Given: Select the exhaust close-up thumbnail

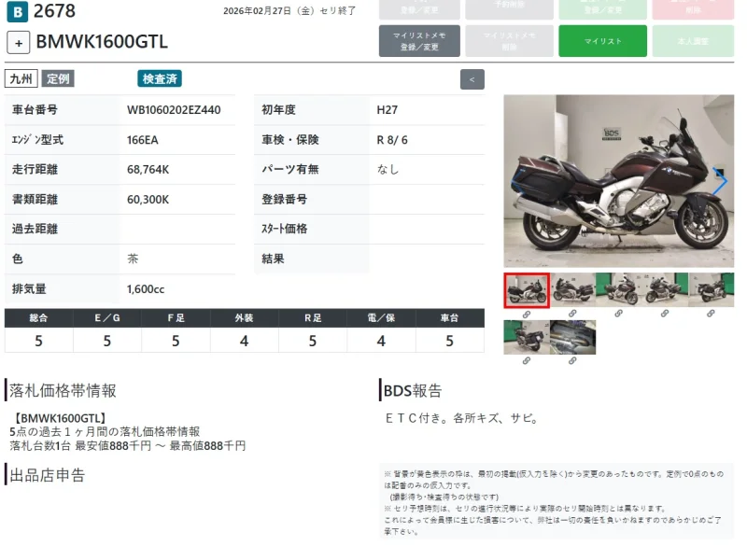Looking at the screenshot, I should (x=572, y=337).
